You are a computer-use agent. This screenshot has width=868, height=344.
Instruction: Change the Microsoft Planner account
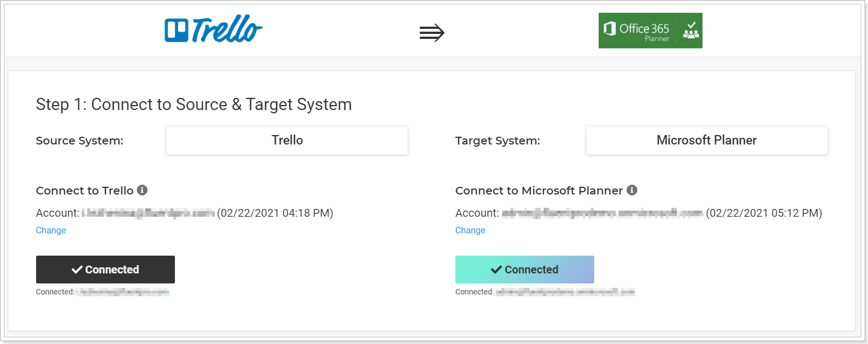pyautogui.click(x=470, y=230)
